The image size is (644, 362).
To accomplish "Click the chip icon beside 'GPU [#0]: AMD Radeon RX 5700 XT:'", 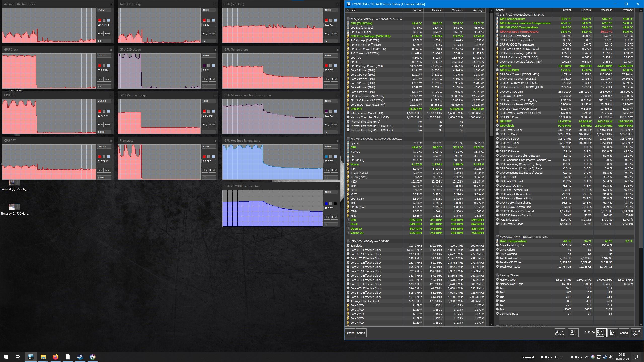I will 497,15.
